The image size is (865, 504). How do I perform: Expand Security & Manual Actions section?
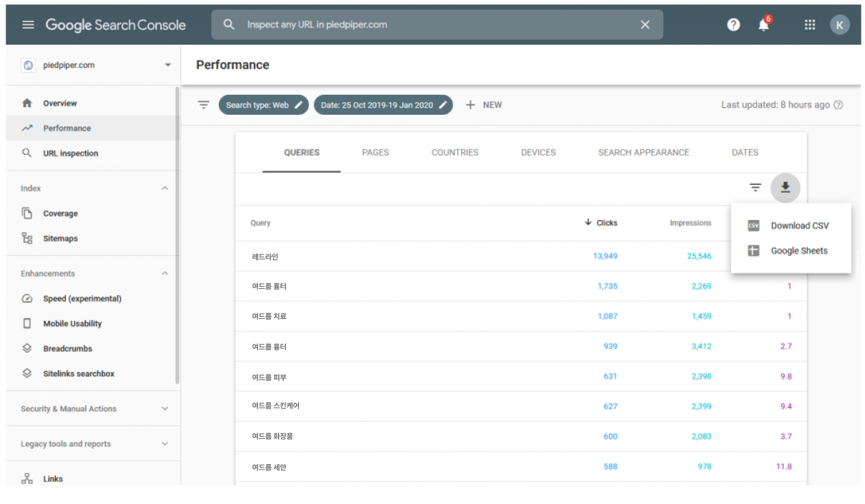[x=164, y=408]
